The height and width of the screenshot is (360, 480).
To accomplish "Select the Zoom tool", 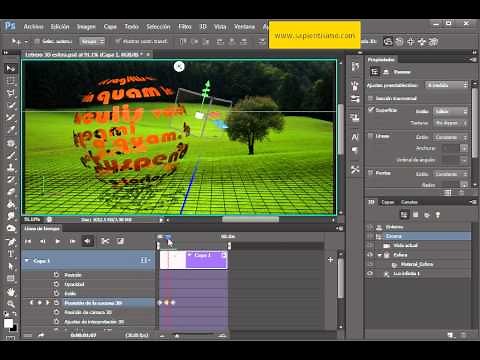I will point(11,304).
